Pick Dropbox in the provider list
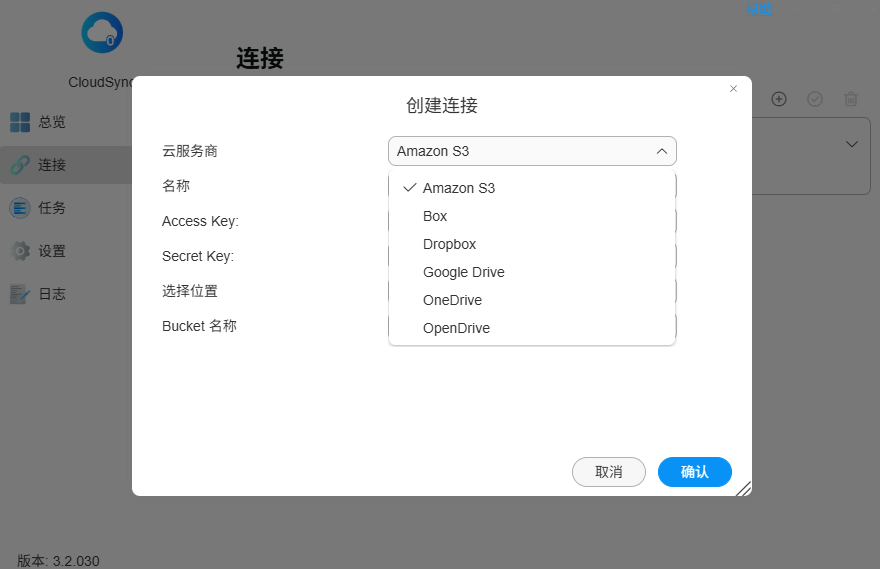Image resolution: width=880 pixels, height=569 pixels. [x=532, y=244]
